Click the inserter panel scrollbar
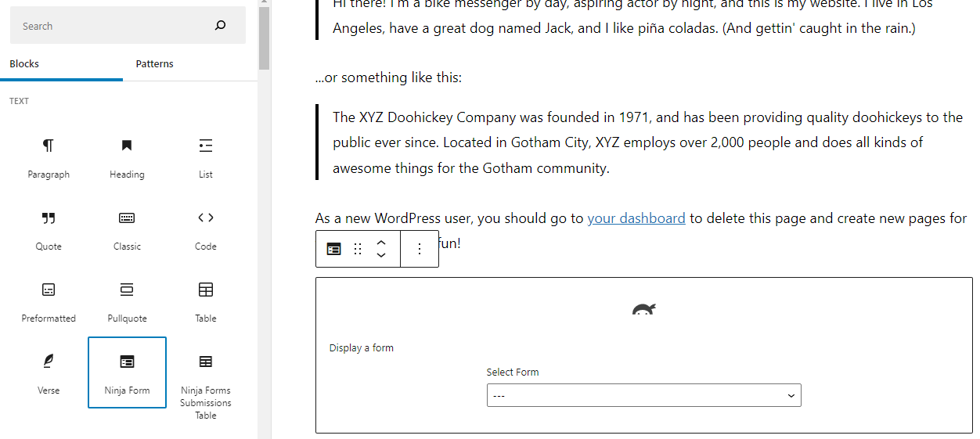 pyautogui.click(x=265, y=39)
